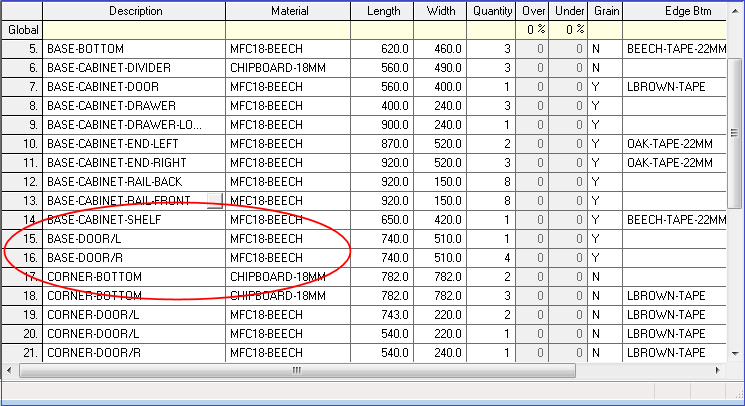Click the 650.0 length cell
The width and height of the screenshot is (745, 406).
[x=382, y=220]
